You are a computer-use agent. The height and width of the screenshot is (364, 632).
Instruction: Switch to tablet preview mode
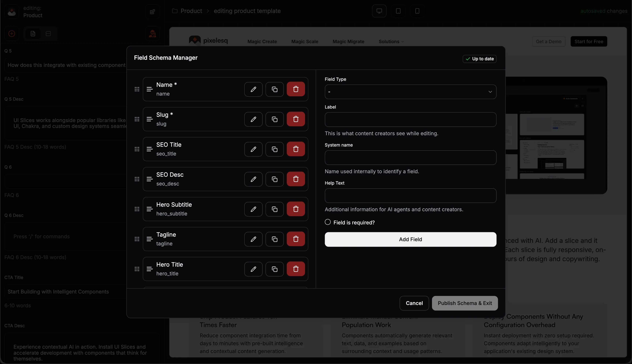click(398, 11)
